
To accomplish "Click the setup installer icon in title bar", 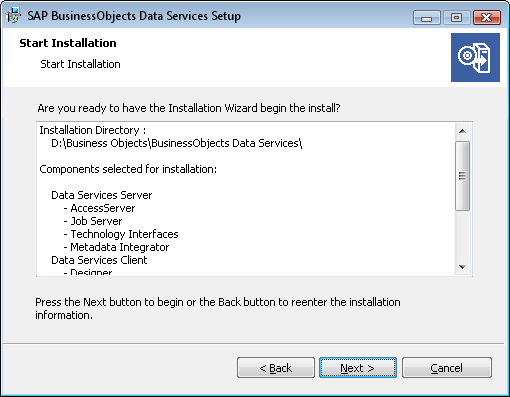I will click(x=13, y=15).
